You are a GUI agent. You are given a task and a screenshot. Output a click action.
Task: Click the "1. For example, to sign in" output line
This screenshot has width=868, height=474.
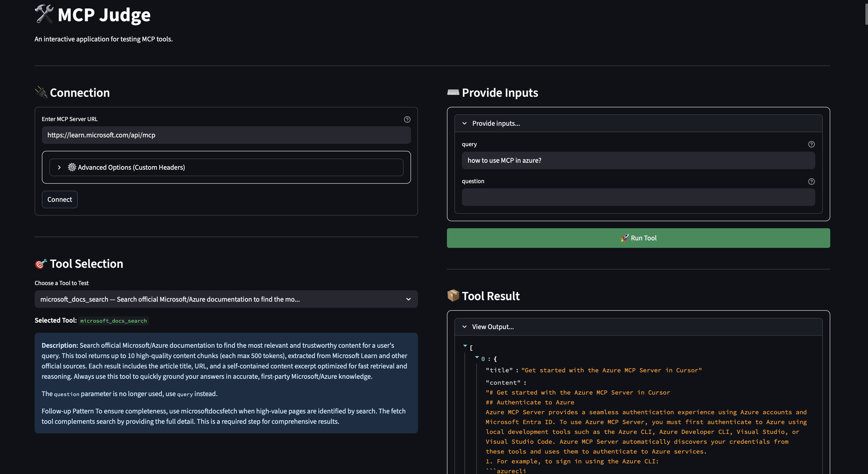click(572, 462)
